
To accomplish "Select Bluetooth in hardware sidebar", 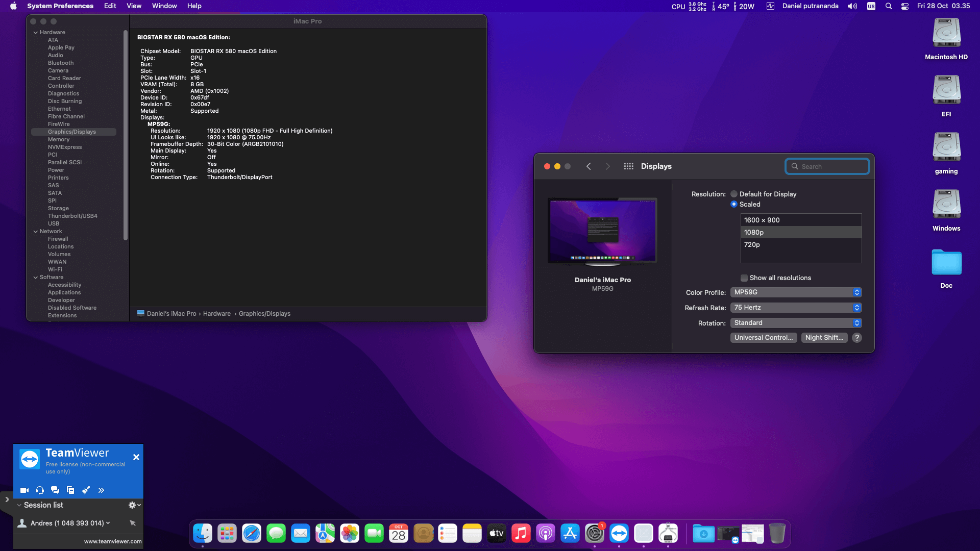I will click(x=61, y=63).
